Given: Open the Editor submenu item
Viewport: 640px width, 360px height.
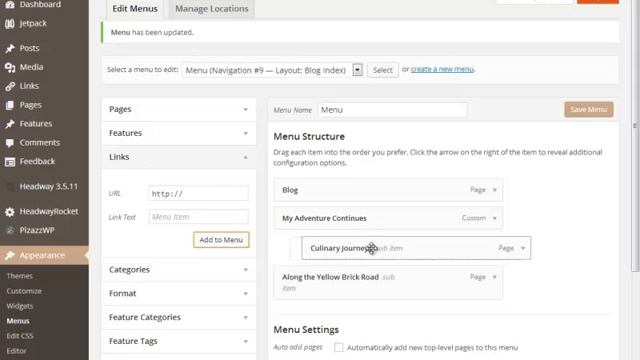Looking at the screenshot, I should click(16, 351).
